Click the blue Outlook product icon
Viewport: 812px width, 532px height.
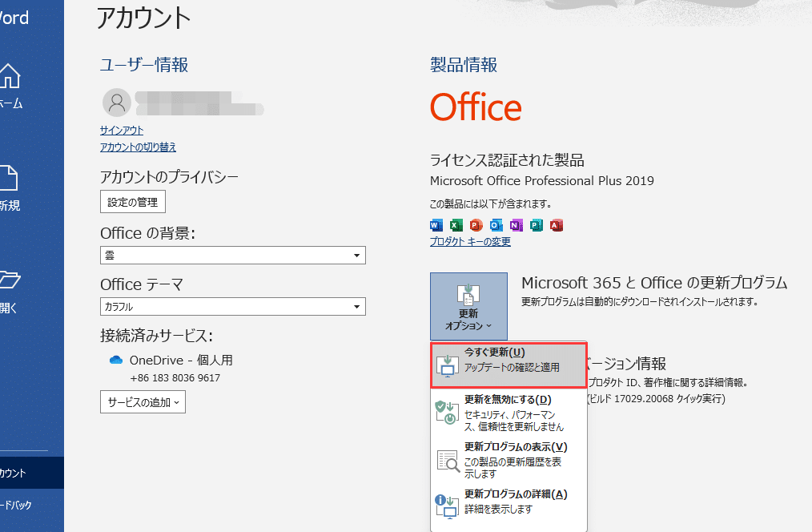[x=496, y=224]
